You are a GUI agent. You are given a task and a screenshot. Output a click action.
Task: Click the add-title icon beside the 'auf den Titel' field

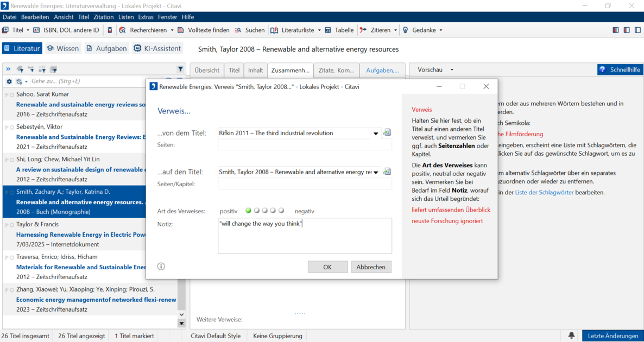coord(387,172)
